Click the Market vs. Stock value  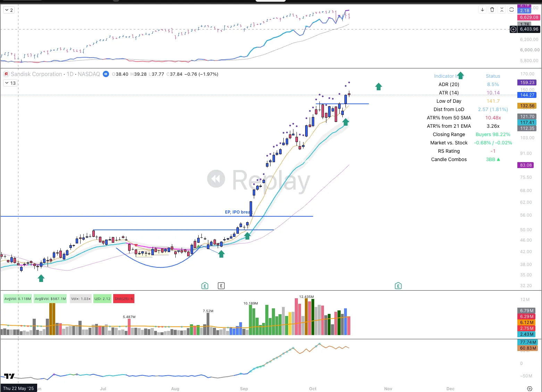[493, 143]
